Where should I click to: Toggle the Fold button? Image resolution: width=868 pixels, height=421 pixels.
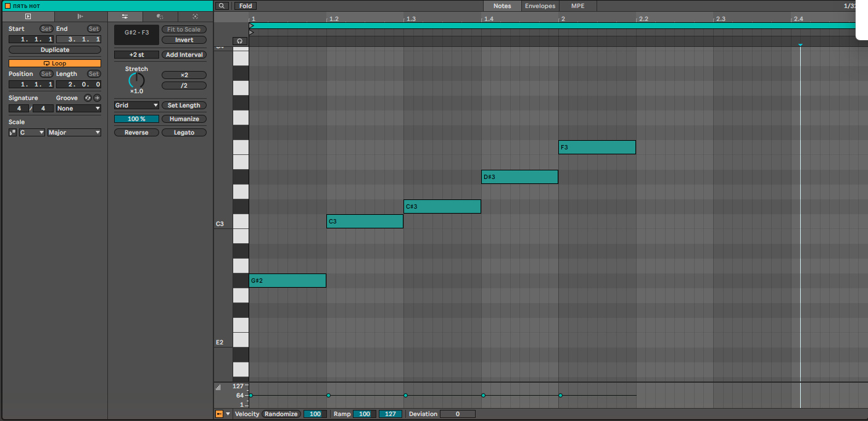pos(246,6)
